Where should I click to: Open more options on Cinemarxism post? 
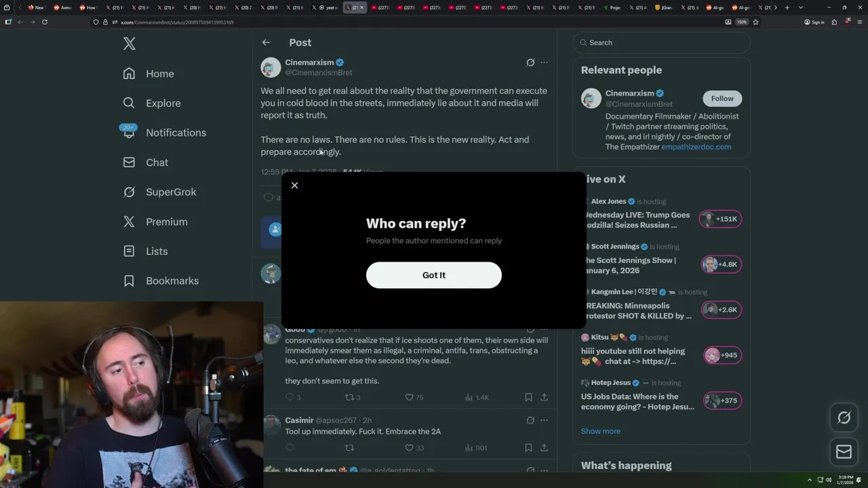click(x=544, y=62)
